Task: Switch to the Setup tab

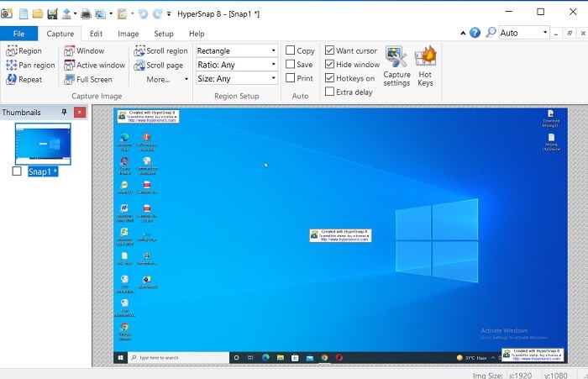Action: click(164, 34)
